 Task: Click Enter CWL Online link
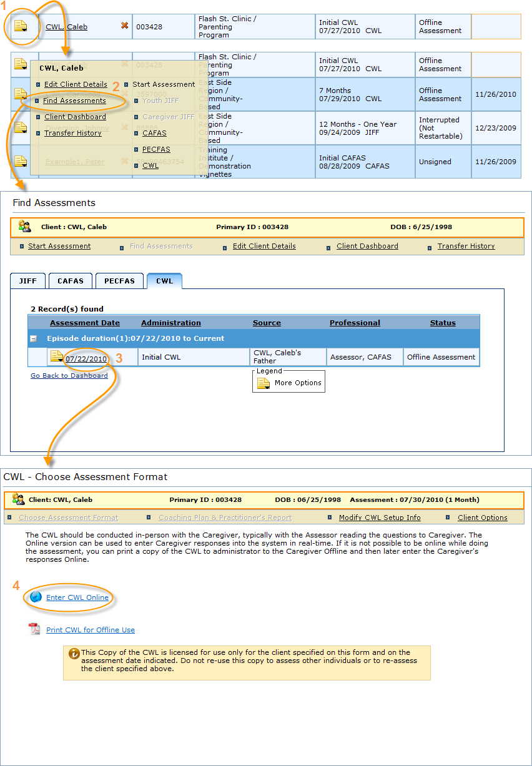[x=77, y=597]
